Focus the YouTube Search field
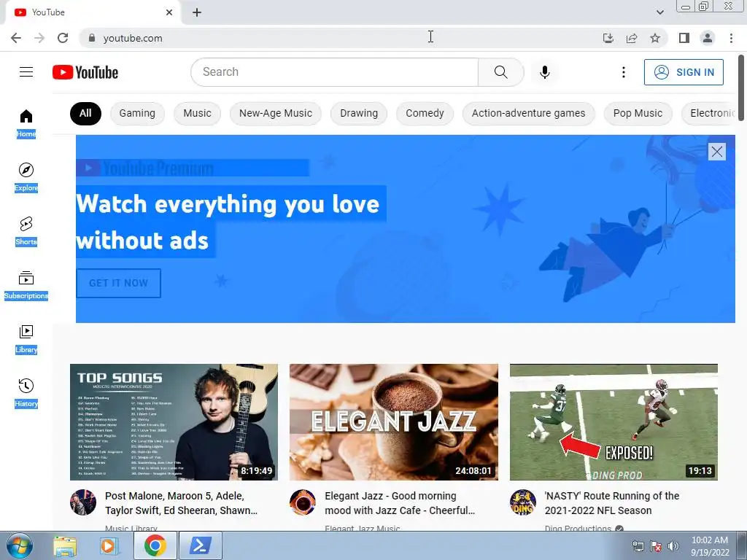This screenshot has height=560, width=747. (334, 72)
